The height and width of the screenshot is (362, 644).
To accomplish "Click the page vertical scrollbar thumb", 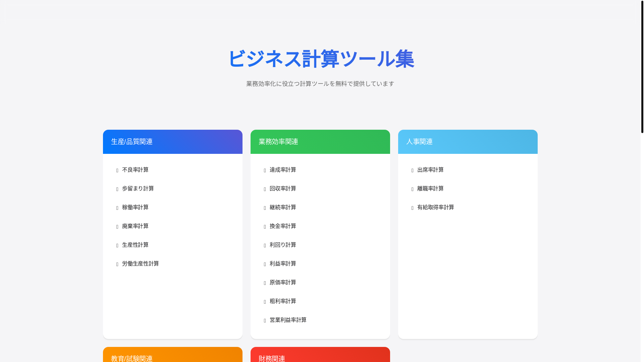I will point(642,67).
